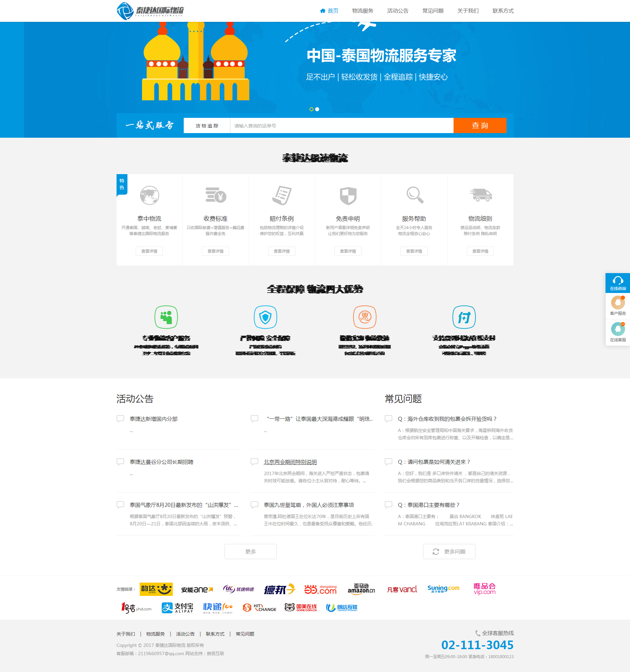630x672 pixels.
Task: Open the 北京两会期间特别说明 announcement
Action: (x=290, y=462)
